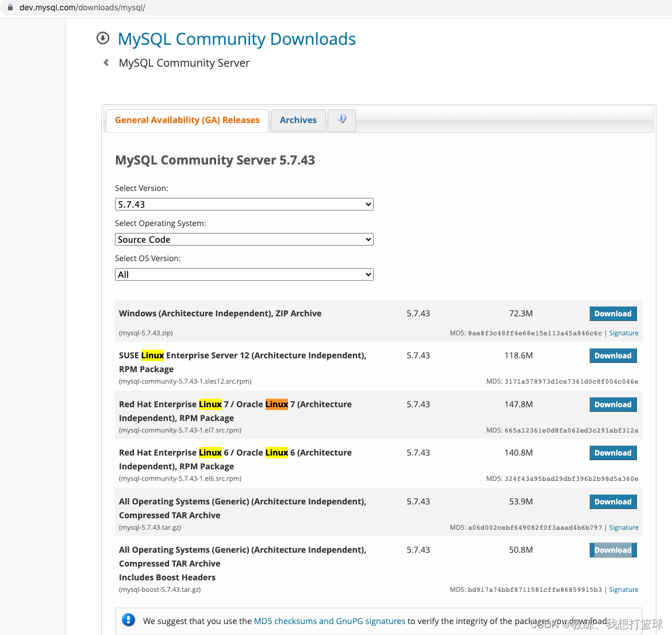This screenshot has width=672, height=635.
Task: Click the filename (mysql-boost-5.7.43.tar.gz)
Action: click(x=160, y=590)
